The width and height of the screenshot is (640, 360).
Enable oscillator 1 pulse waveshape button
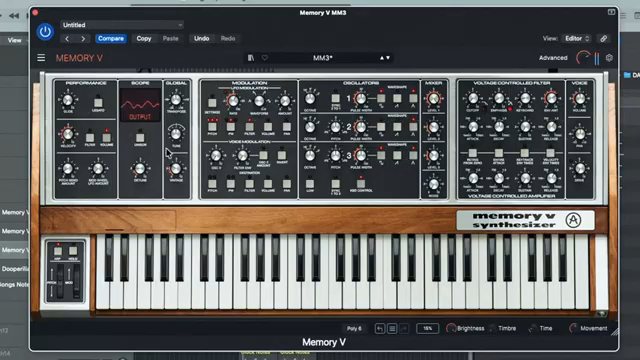(381, 98)
